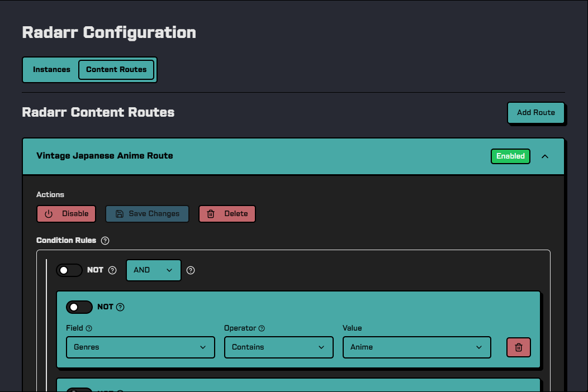Open Field help tooltip icon
588x392 pixels.
point(89,328)
